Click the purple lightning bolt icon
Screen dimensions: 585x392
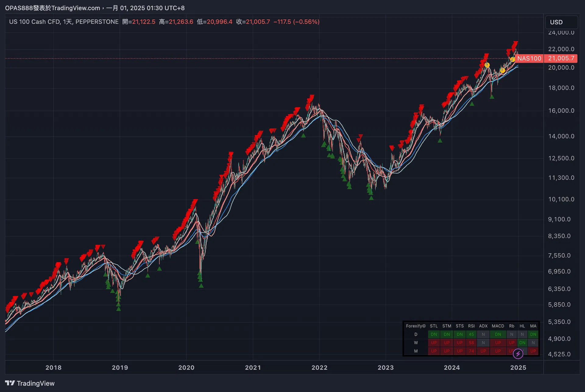pyautogui.click(x=518, y=354)
